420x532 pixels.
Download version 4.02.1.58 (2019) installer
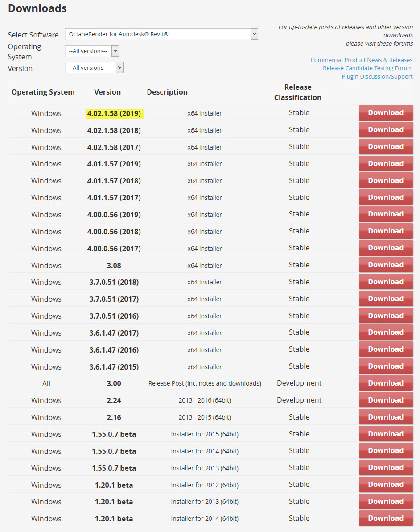[386, 113]
